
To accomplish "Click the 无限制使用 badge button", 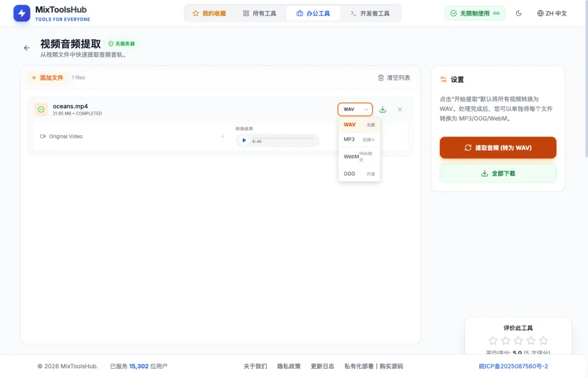I will point(475,14).
